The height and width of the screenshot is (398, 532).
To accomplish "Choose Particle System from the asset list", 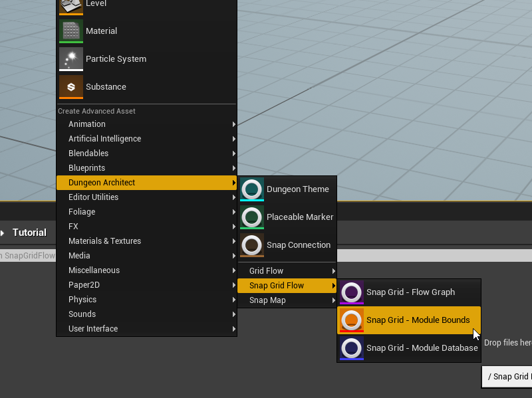I will 146,59.
